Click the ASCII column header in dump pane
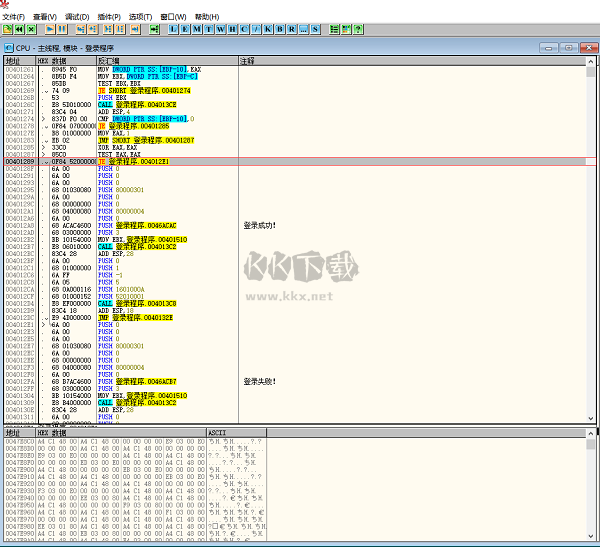This screenshot has height=547, width=600. (217, 431)
